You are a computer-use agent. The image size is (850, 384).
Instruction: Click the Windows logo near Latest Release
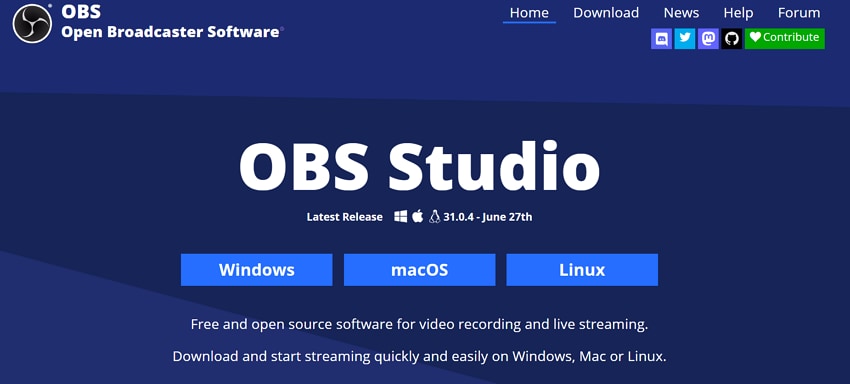tap(401, 217)
